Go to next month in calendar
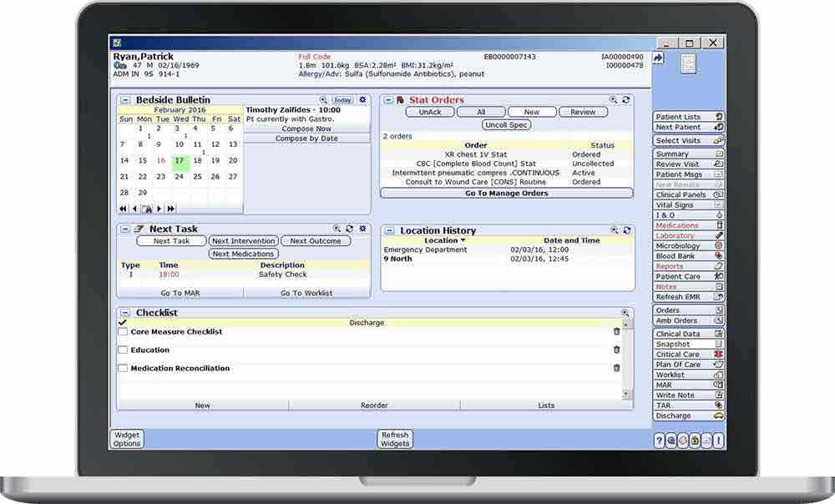Viewport: 835px width, 504px height. coord(159,209)
